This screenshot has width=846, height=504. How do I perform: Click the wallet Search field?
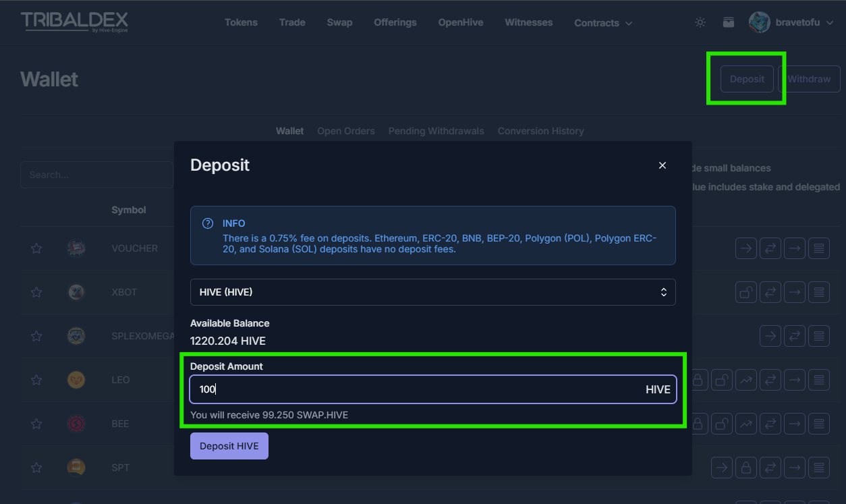click(97, 175)
